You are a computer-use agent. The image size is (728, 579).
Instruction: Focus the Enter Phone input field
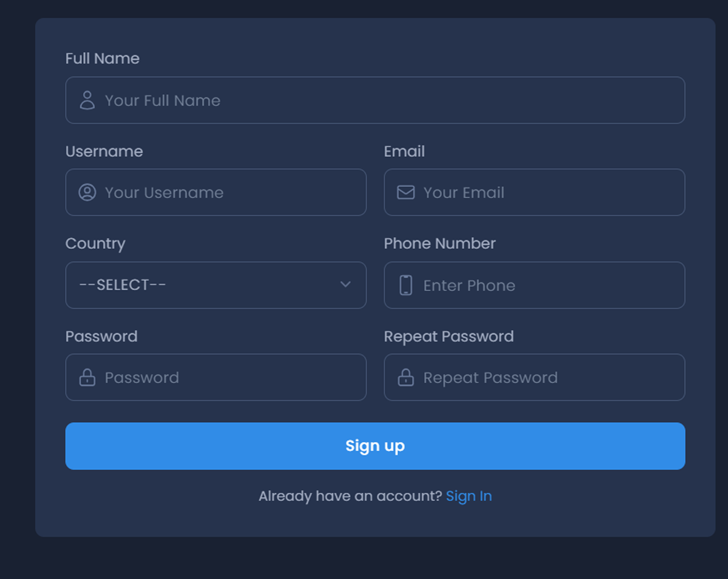point(534,285)
